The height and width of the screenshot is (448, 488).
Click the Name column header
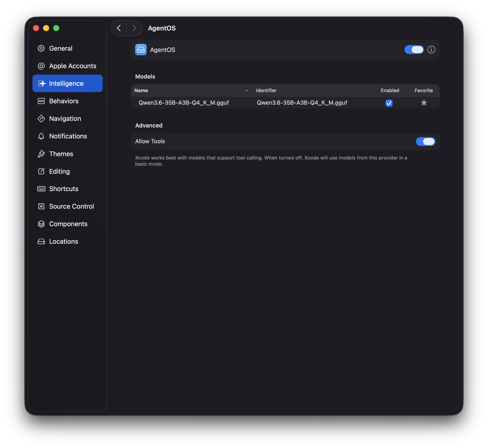(141, 90)
